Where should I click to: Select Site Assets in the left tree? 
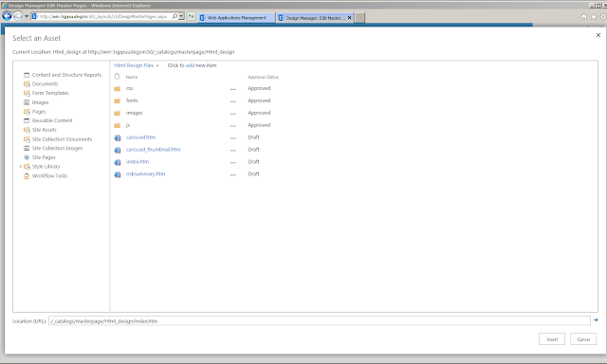pos(45,130)
